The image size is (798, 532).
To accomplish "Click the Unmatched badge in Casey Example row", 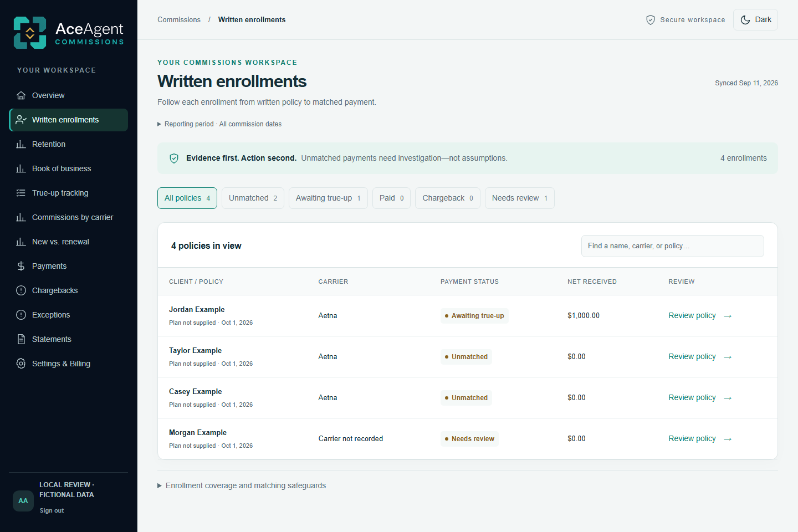I will point(466,398).
